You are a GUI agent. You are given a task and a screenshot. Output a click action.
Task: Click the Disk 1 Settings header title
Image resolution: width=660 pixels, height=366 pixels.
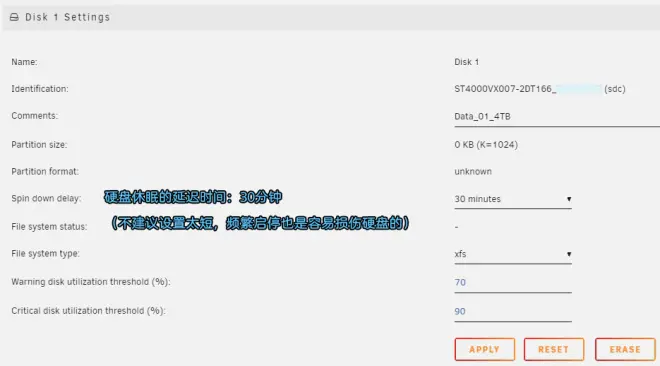coord(67,17)
